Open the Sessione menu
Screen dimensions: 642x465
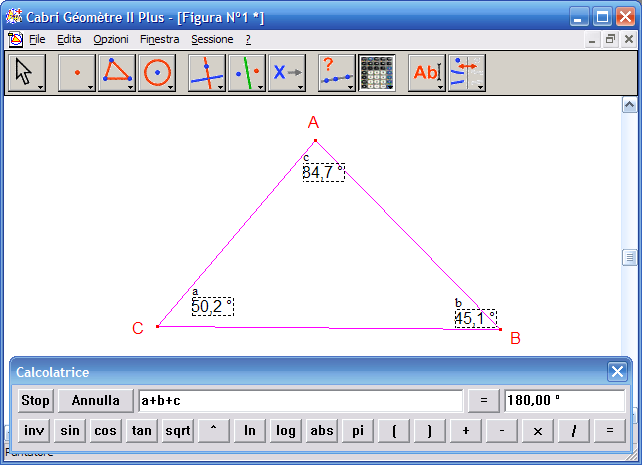coord(212,39)
